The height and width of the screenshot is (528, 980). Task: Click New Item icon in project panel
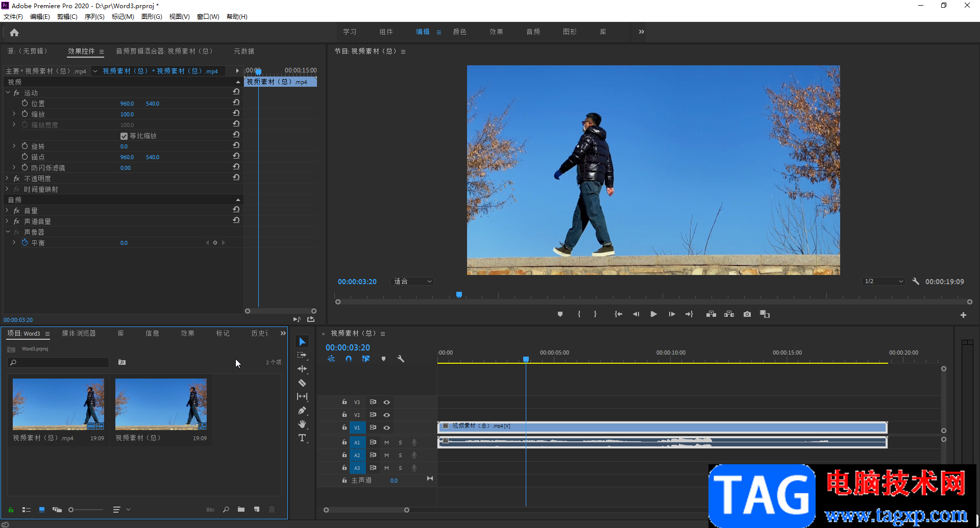pos(257,509)
